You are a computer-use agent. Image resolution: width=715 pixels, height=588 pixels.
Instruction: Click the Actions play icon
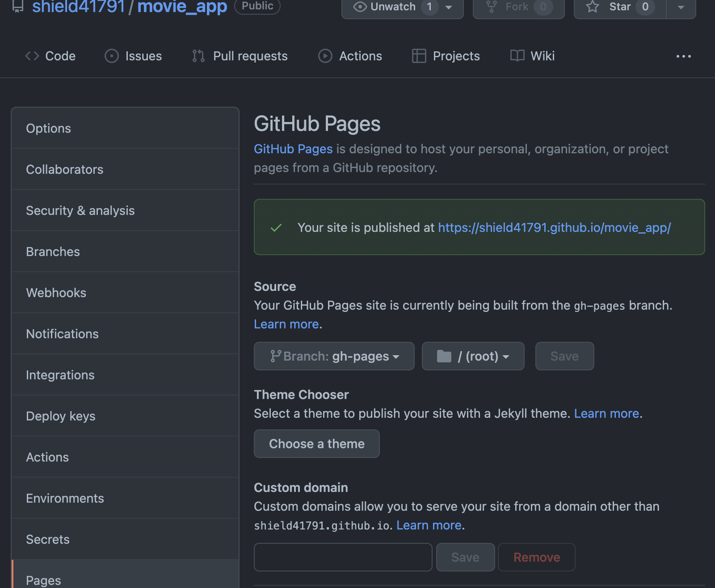(x=325, y=56)
